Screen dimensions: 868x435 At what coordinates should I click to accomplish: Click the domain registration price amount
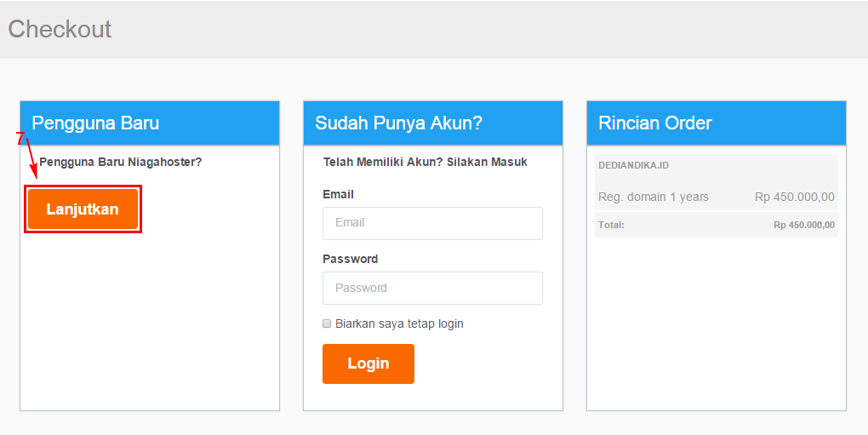click(x=794, y=197)
